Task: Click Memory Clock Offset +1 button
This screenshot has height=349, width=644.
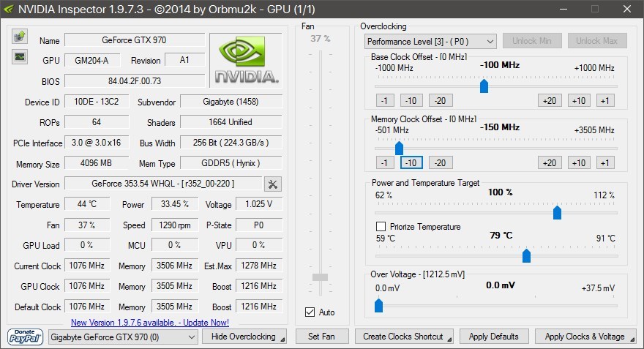Action: (x=605, y=163)
